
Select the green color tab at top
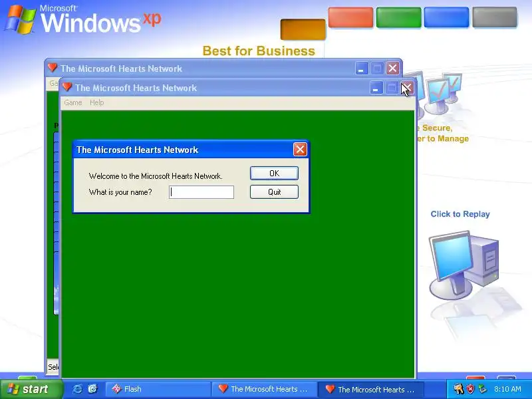(398, 17)
